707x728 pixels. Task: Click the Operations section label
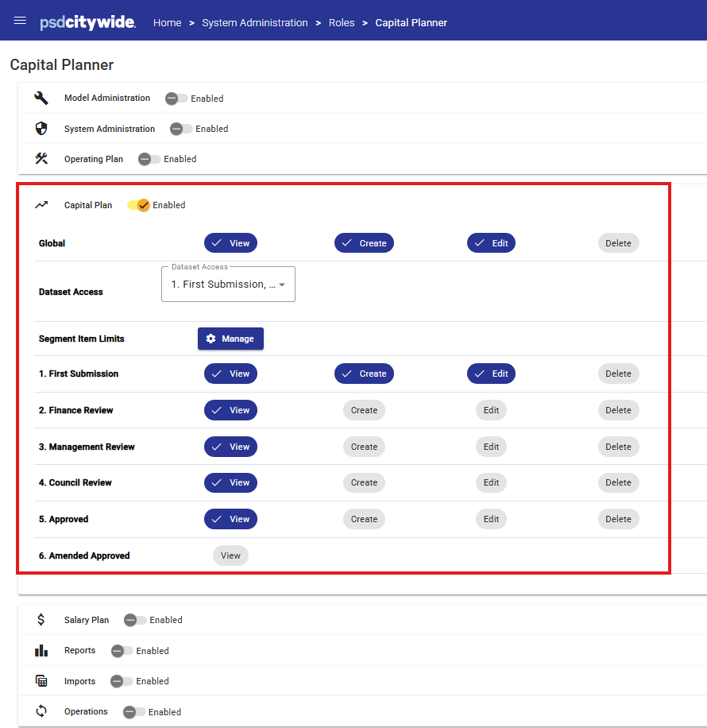[x=86, y=711]
